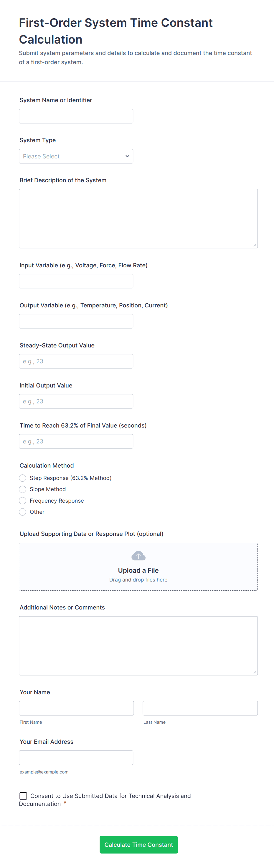The height and width of the screenshot is (868, 274).
Task: Open the System Type dropdown
Action: pos(76,156)
